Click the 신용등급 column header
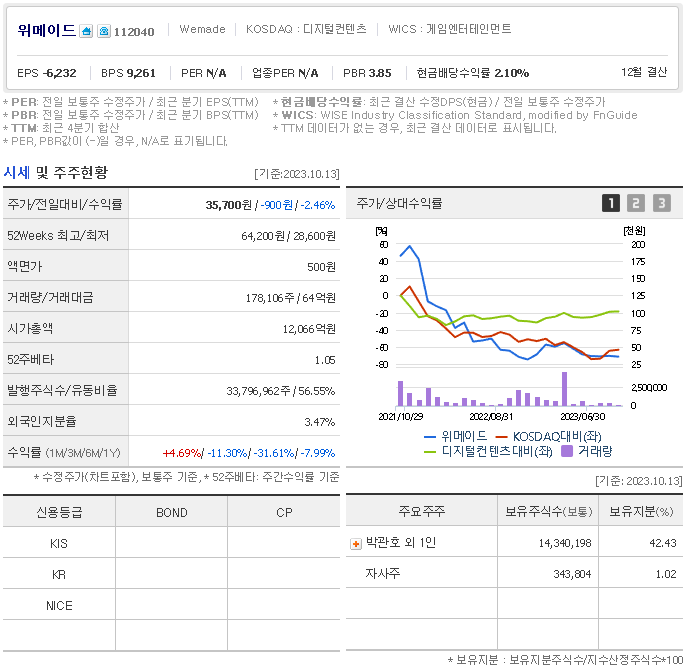Viewport: 691px width, 668px height. [59, 512]
